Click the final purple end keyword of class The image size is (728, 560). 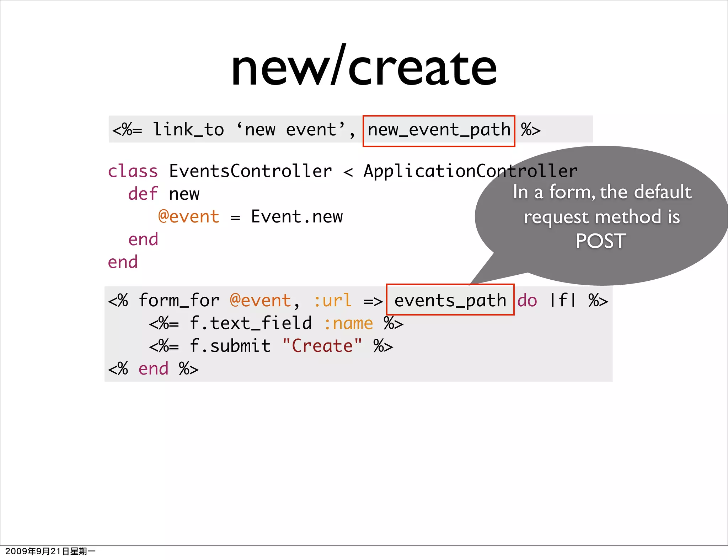click(123, 262)
